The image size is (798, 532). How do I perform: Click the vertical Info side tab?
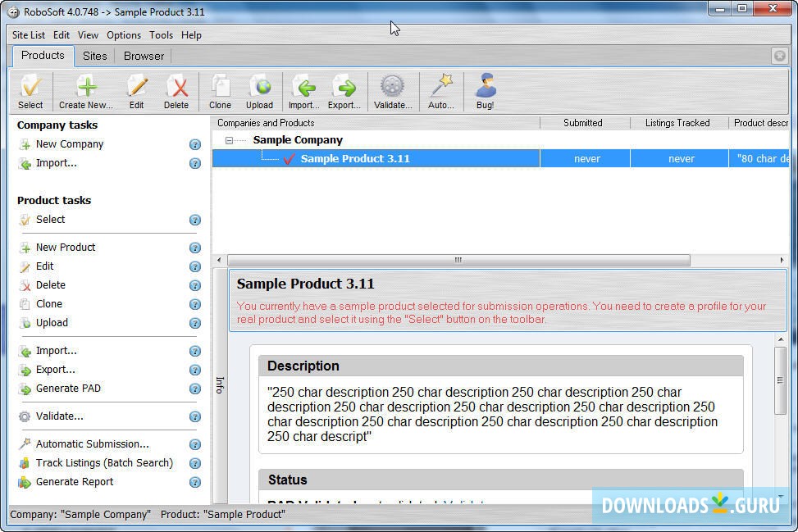[x=220, y=385]
